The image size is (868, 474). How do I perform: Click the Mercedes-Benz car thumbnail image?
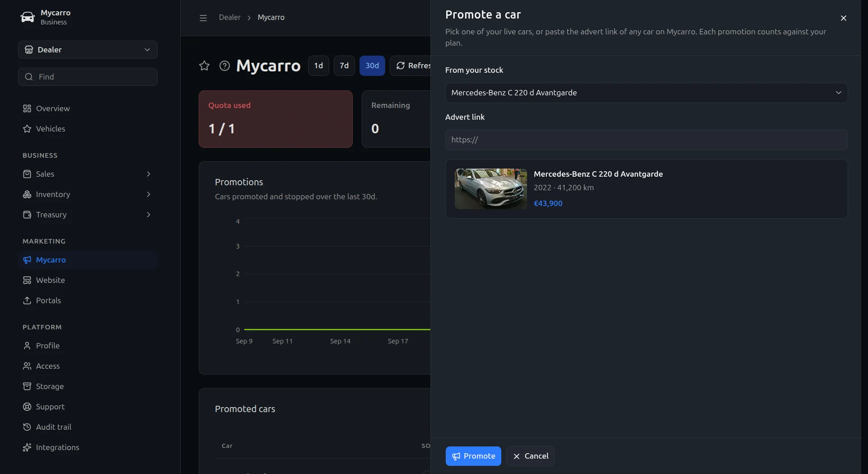coord(490,189)
